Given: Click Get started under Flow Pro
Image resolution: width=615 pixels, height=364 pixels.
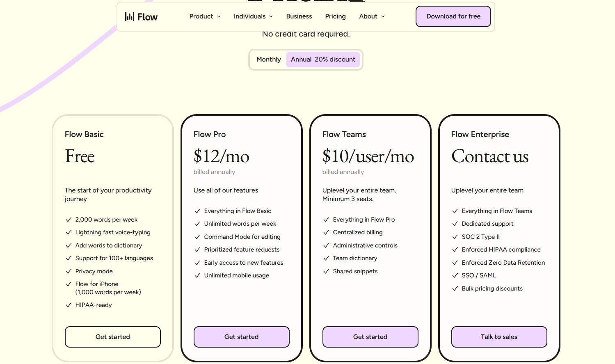Looking at the screenshot, I should (x=242, y=337).
